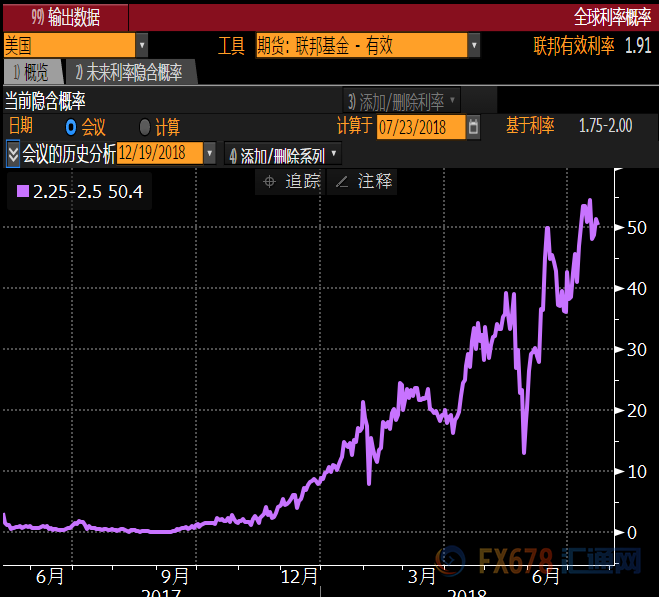Select the 计算 radio button
The height and width of the screenshot is (597, 659).
click(145, 127)
